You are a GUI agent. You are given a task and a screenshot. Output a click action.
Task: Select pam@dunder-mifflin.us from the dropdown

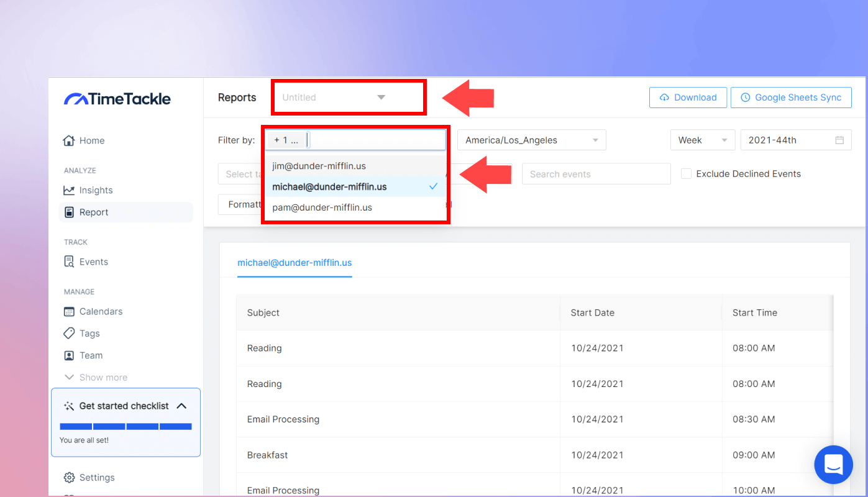pos(354,207)
